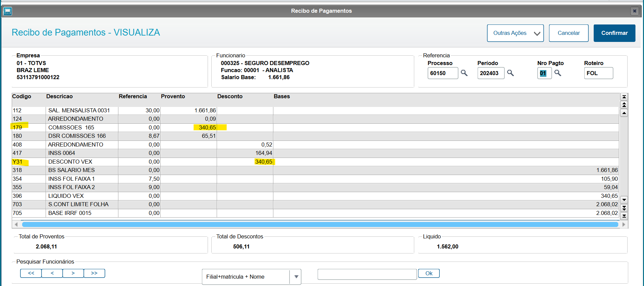This screenshot has width=644, height=286.
Task: Click code 124 in the table
Action: 17,119
